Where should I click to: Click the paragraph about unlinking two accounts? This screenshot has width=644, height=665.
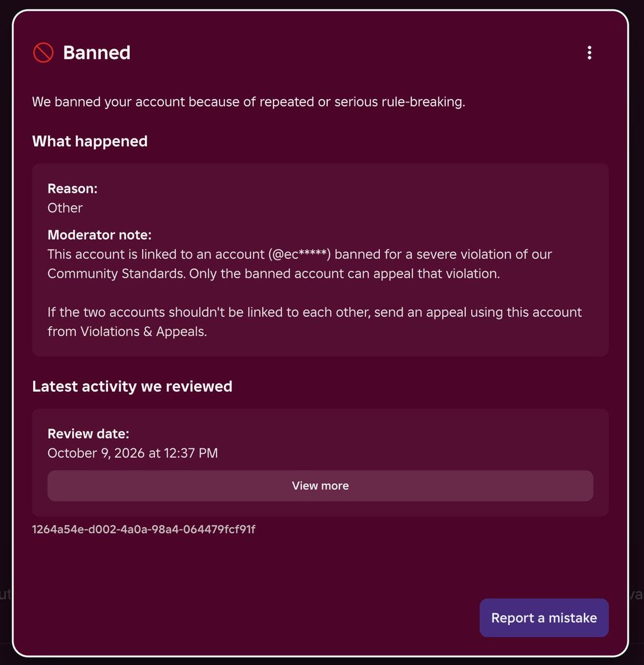pos(315,321)
